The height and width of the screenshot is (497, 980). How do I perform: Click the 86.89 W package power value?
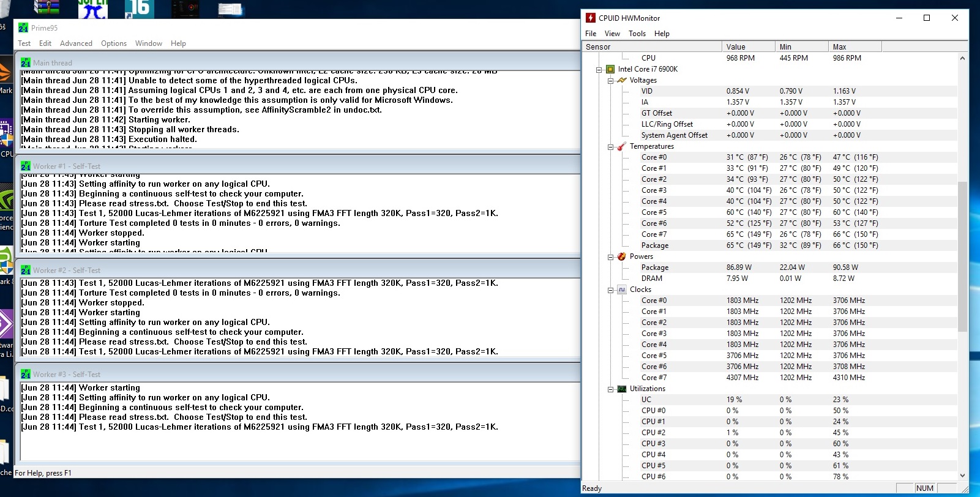[x=739, y=267]
